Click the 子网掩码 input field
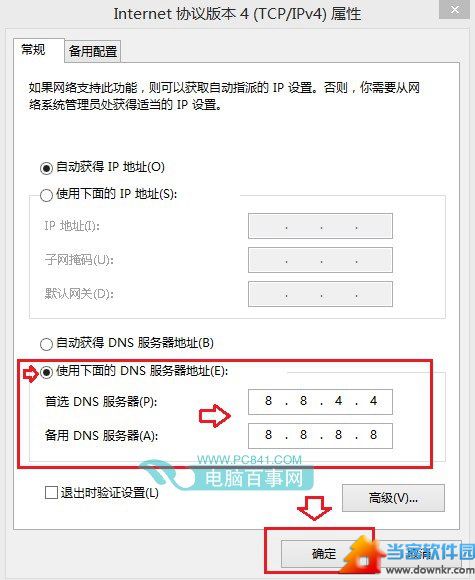 pos(320,260)
